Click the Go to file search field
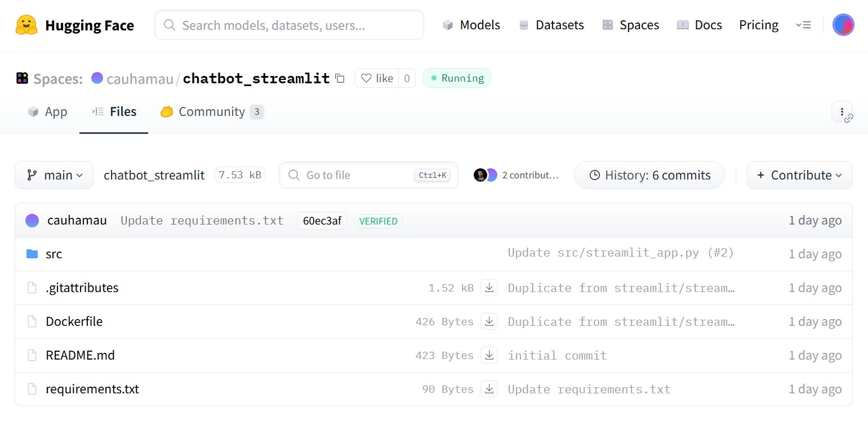This screenshot has height=426, width=868. pos(358,175)
